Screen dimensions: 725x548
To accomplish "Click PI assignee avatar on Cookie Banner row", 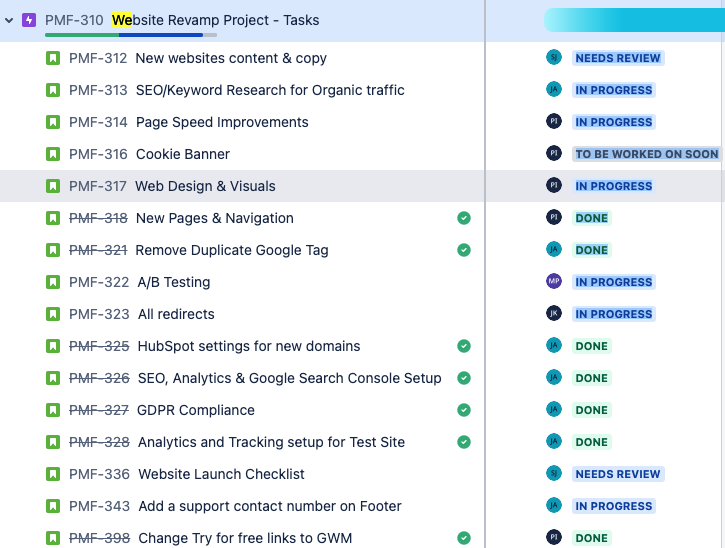I will 554,153.
